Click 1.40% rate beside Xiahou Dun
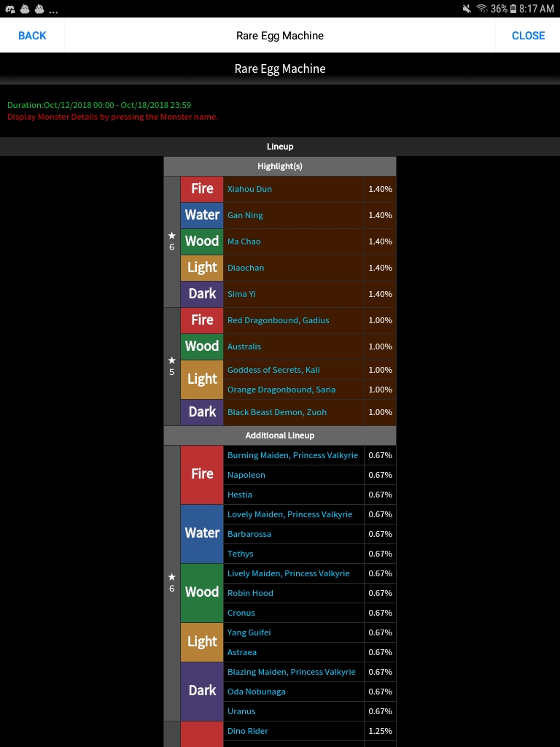This screenshot has height=747, width=560. pos(380,189)
